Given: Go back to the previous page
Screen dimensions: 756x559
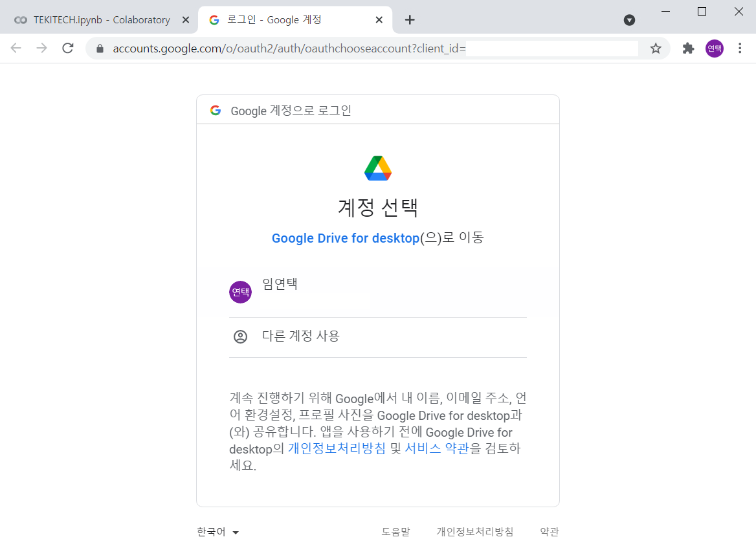Looking at the screenshot, I should click(x=16, y=48).
